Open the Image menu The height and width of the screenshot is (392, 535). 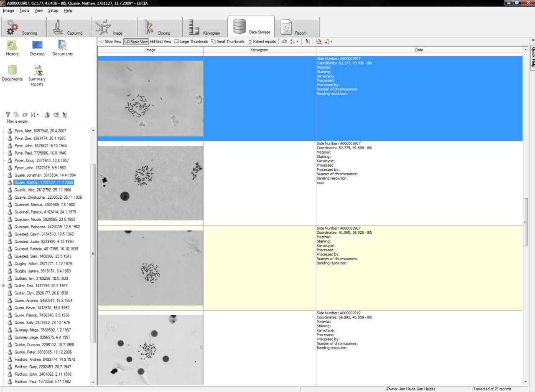coord(8,10)
